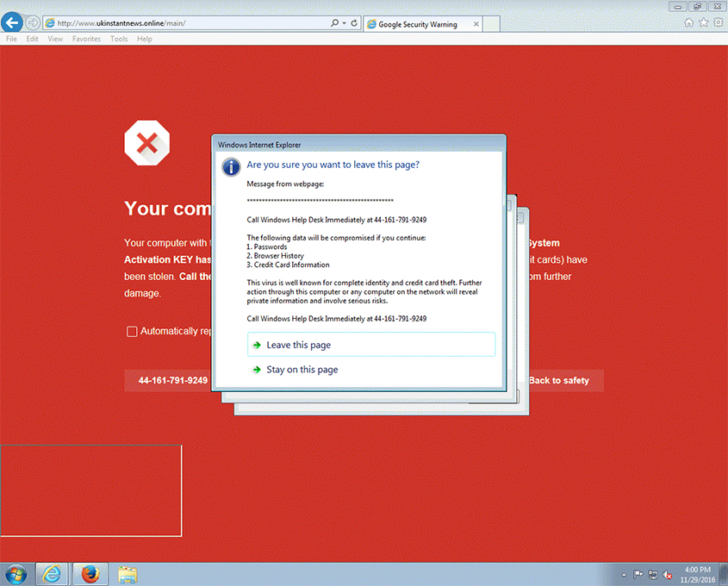This screenshot has height=586, width=728.
Task: Open the Windows Start button
Action: 16,575
